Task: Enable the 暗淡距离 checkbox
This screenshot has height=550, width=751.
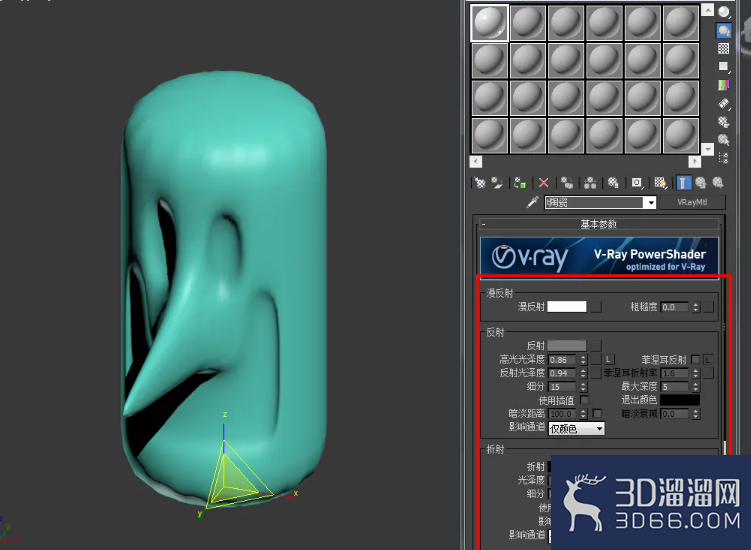Action: pos(597,413)
